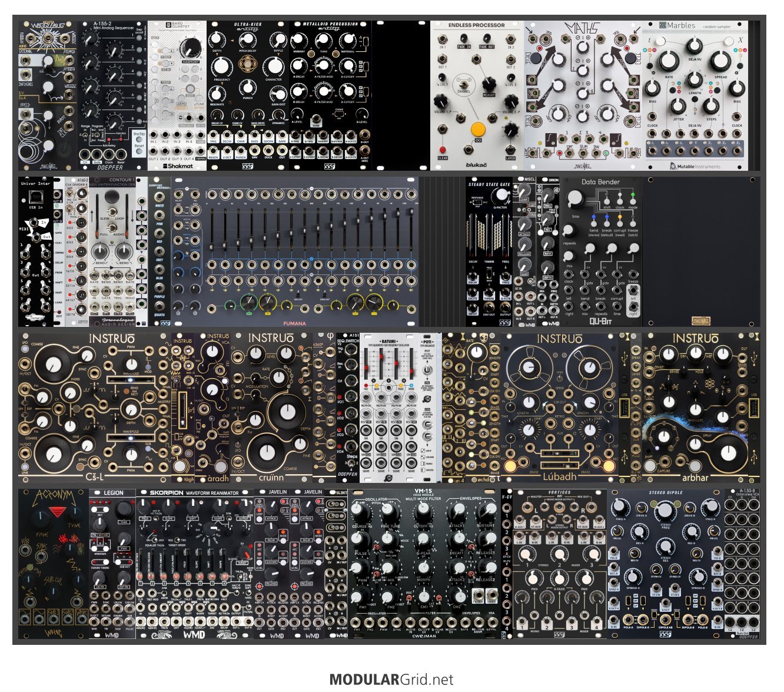
Task: Select the Instruo arbhar module
Action: 695,408
